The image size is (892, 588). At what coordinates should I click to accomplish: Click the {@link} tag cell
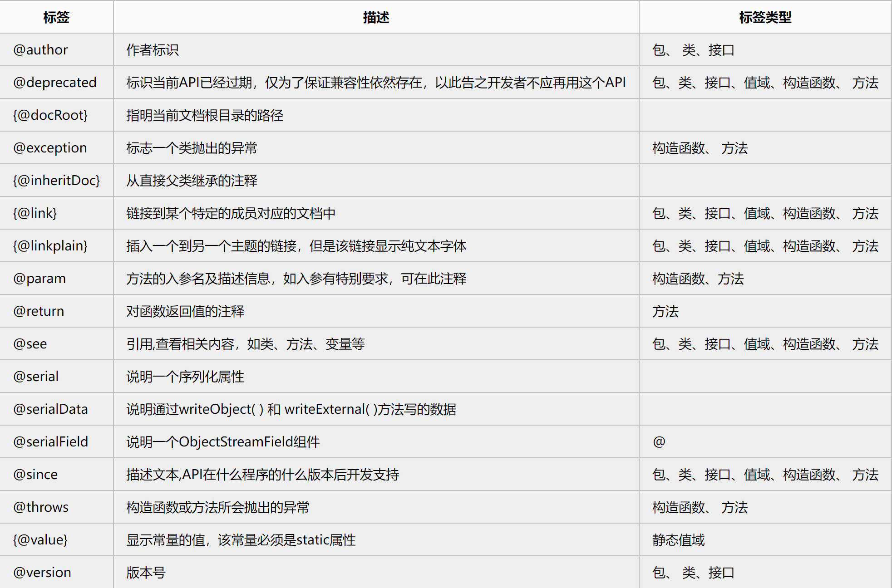coord(35,213)
